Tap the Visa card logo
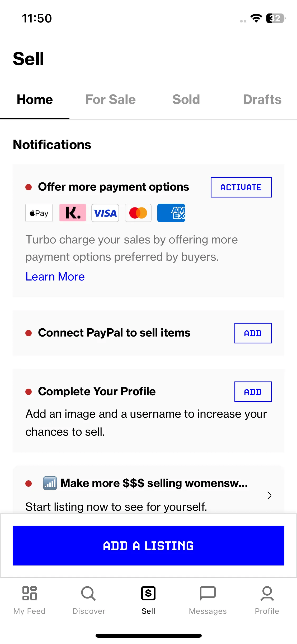The image size is (297, 644). (x=105, y=213)
